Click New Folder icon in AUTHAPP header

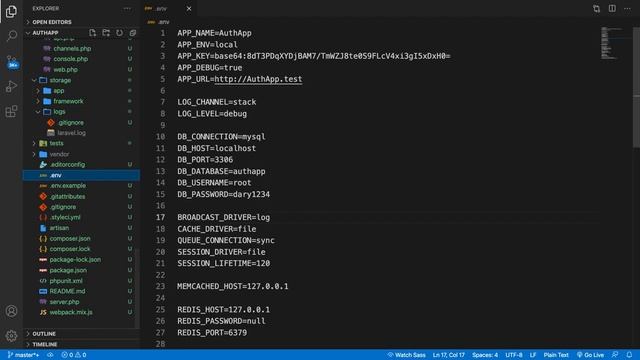coord(106,33)
